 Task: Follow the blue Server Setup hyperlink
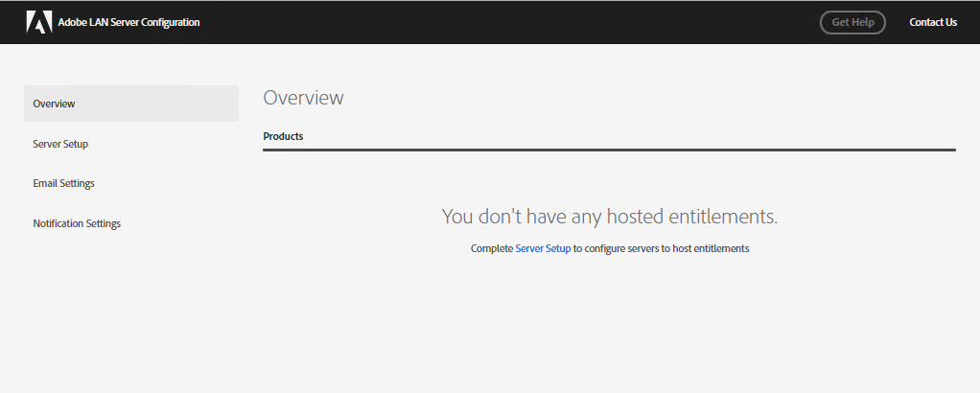pyautogui.click(x=543, y=248)
